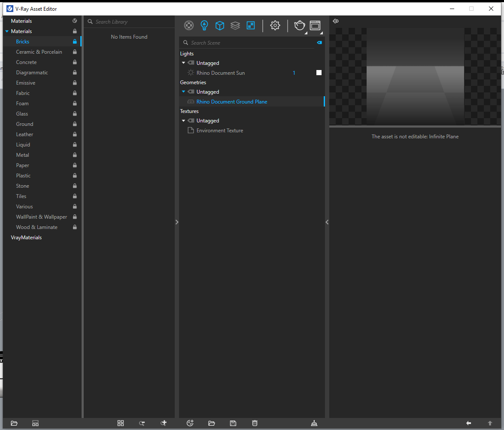504x430 pixels.
Task: Collapse Untagged group under Textures
Action: (184, 121)
